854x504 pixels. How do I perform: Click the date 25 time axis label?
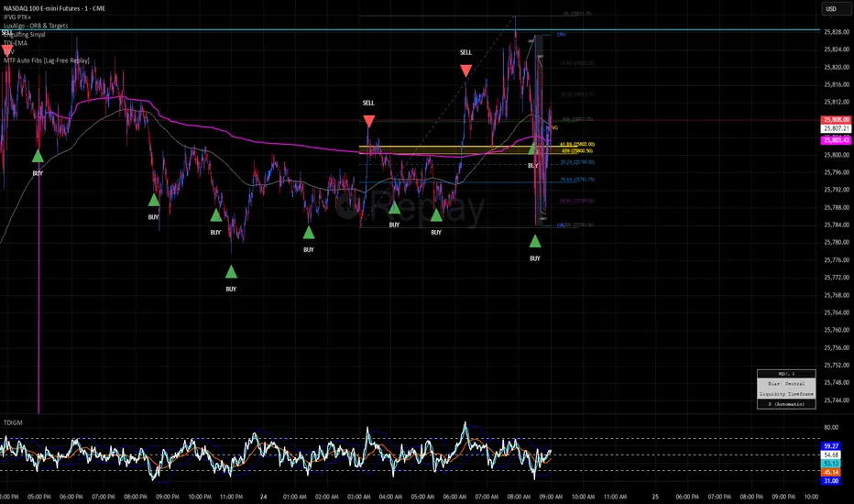(655, 497)
